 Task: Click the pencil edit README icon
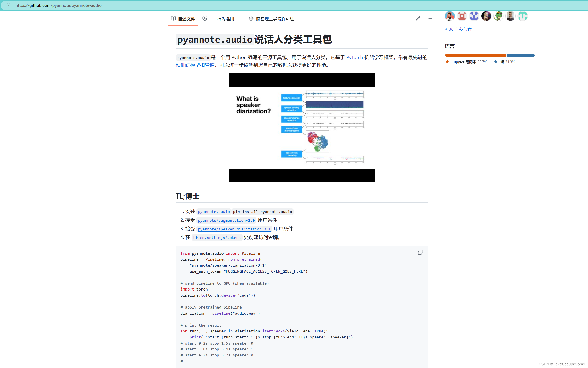click(x=418, y=18)
